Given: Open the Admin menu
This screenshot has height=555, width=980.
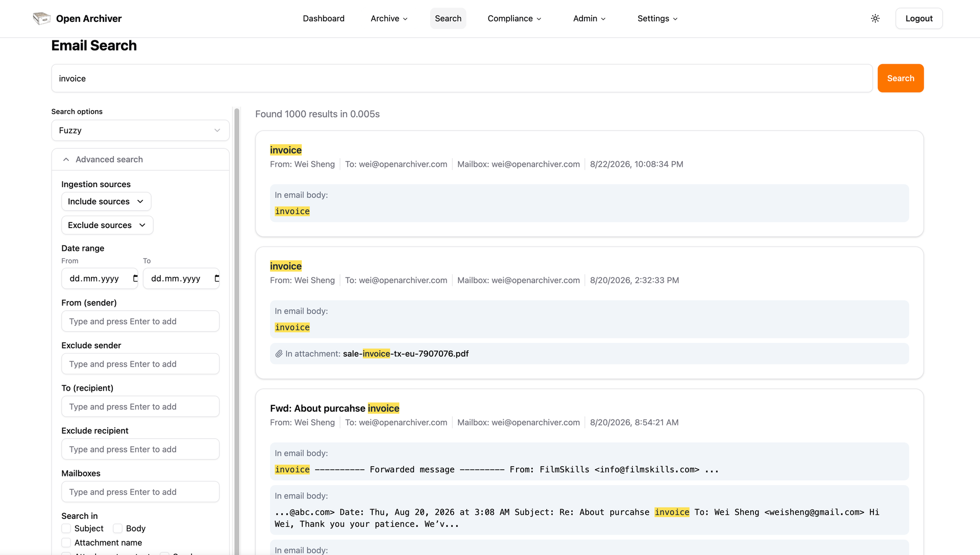Looking at the screenshot, I should (x=590, y=18).
